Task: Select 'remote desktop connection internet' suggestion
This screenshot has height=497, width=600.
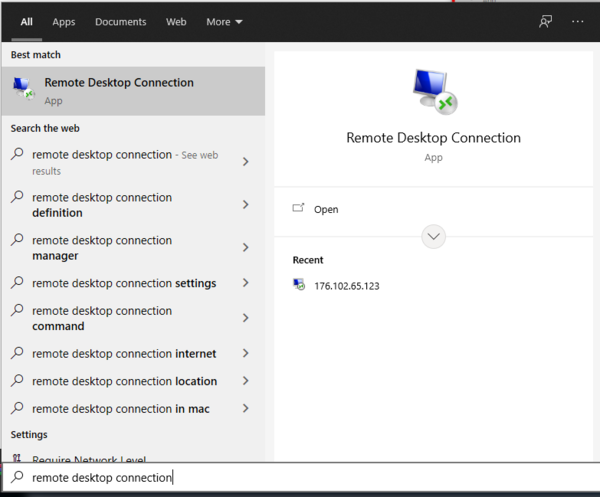Action: pyautogui.click(x=124, y=353)
